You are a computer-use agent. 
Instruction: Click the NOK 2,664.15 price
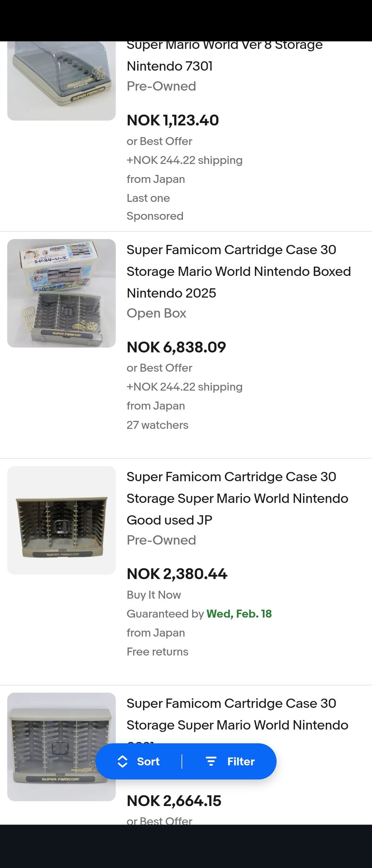point(174,801)
